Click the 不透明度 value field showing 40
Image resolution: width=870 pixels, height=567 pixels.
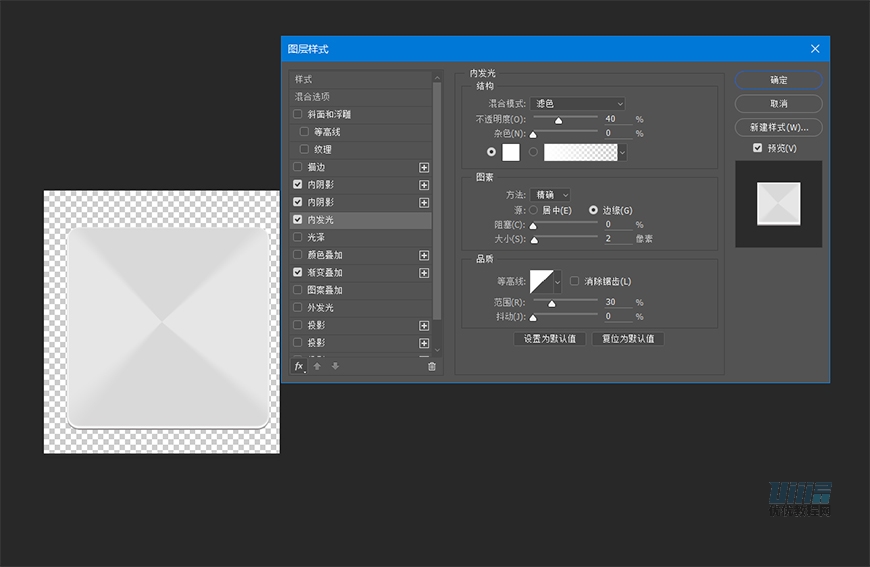click(618, 119)
